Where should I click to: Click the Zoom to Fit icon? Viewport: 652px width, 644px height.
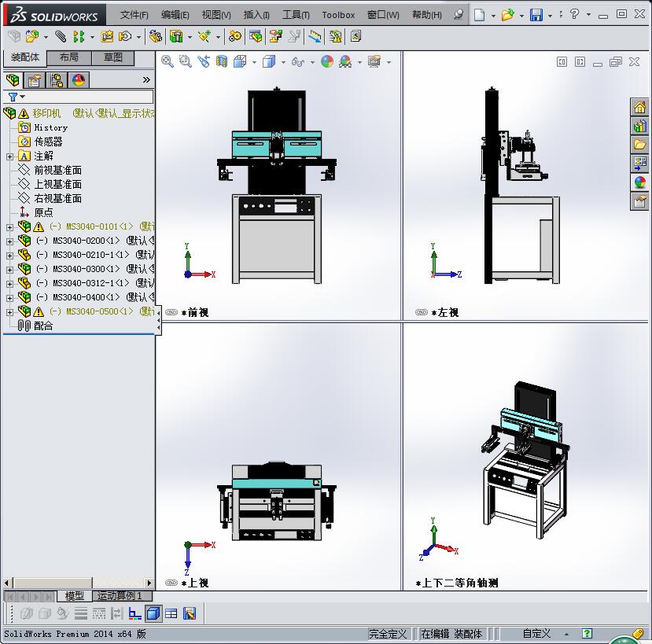tap(167, 61)
